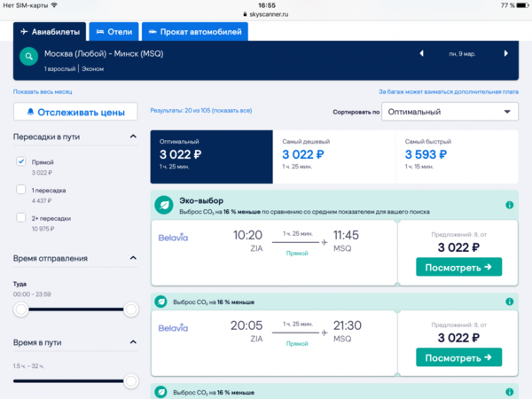The height and width of the screenshot is (399, 532).
Task: Click left handle of departure time slider
Action: (x=21, y=309)
